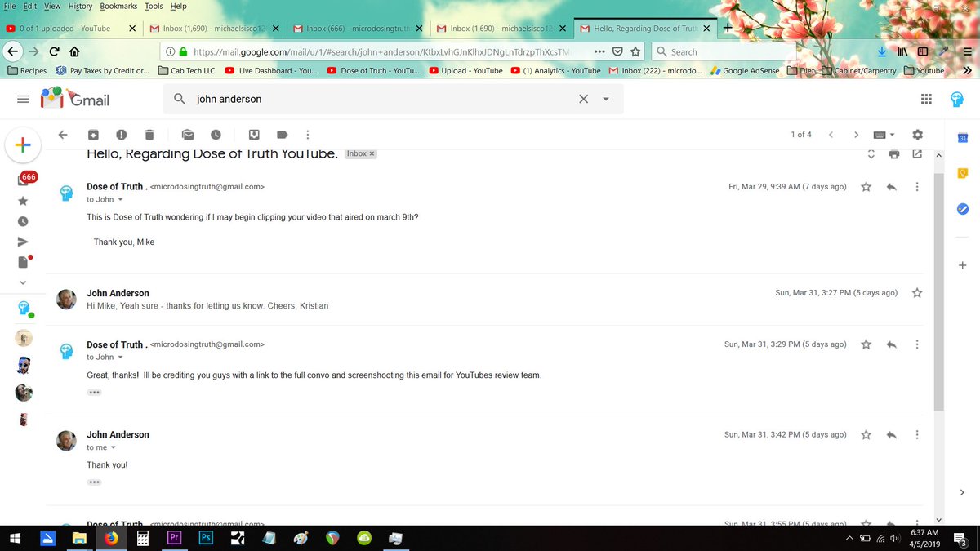This screenshot has width=980, height=551.
Task: Open conversation in new window
Action: (x=917, y=154)
